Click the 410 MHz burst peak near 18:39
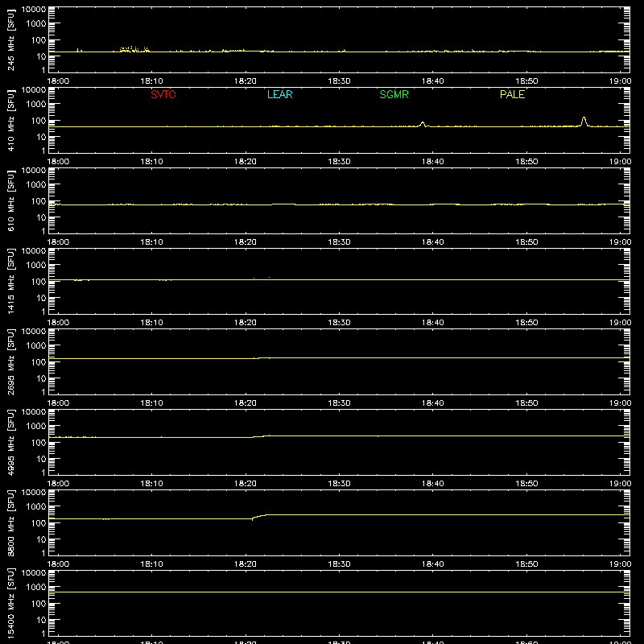 click(x=422, y=123)
